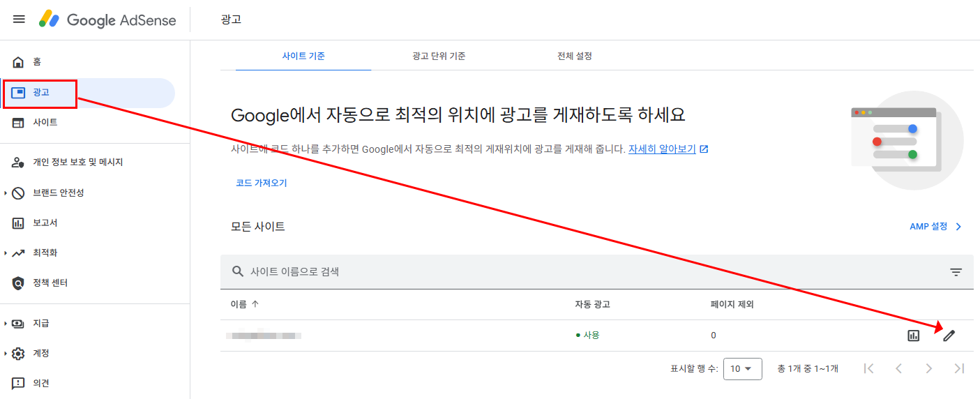Click the 총 1개 중 1~1개 text
This screenshot has width=980, height=399.
808,368
